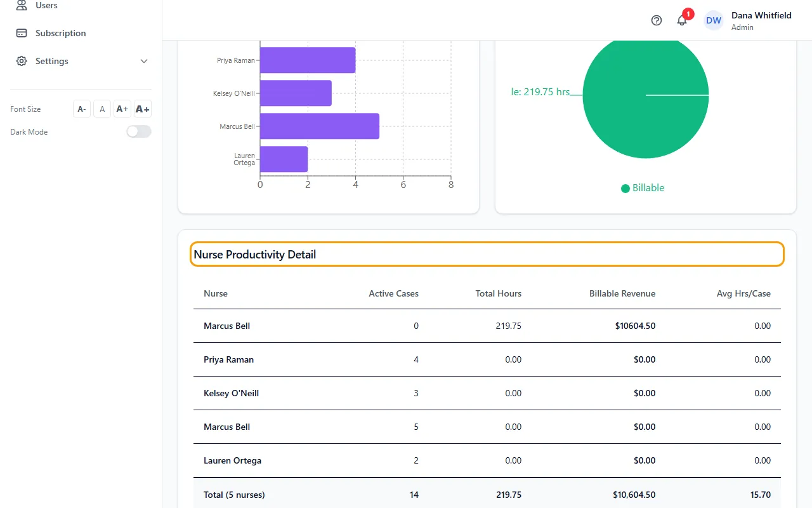Click Lauren Ortega's active cases value 2

pyautogui.click(x=416, y=460)
